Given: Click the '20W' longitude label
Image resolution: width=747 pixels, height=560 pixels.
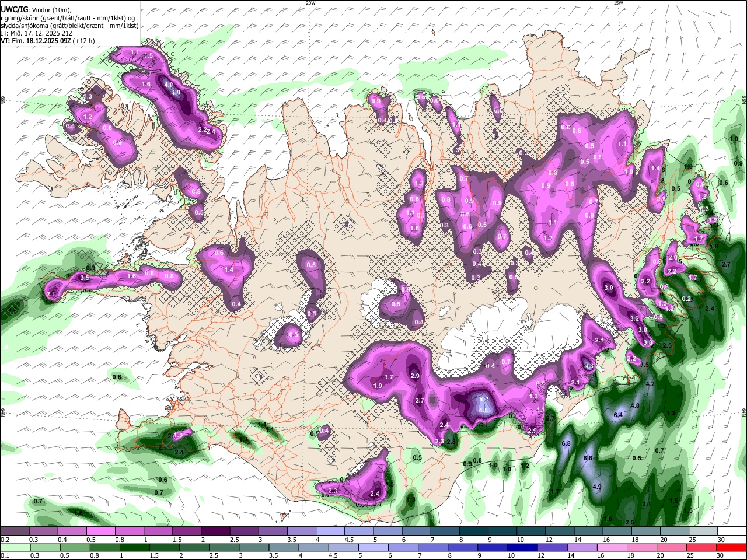Looking at the screenshot, I should 310,3.
